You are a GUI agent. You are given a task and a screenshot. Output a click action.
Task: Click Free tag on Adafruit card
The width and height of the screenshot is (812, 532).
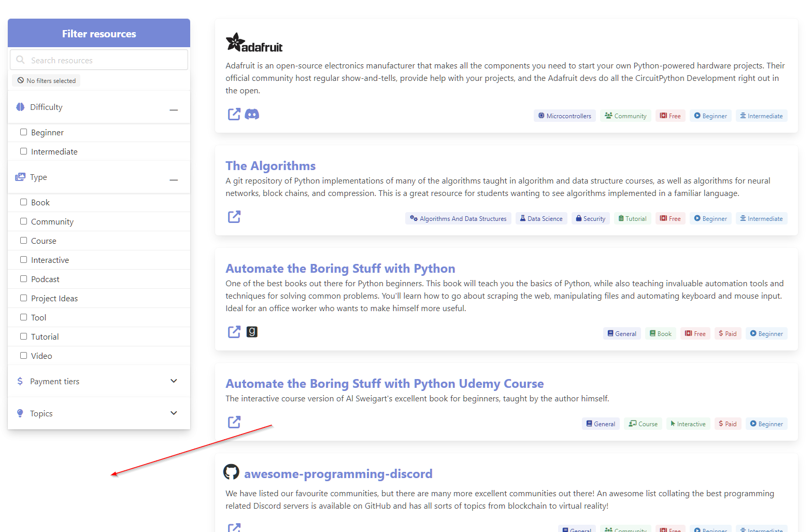(670, 116)
